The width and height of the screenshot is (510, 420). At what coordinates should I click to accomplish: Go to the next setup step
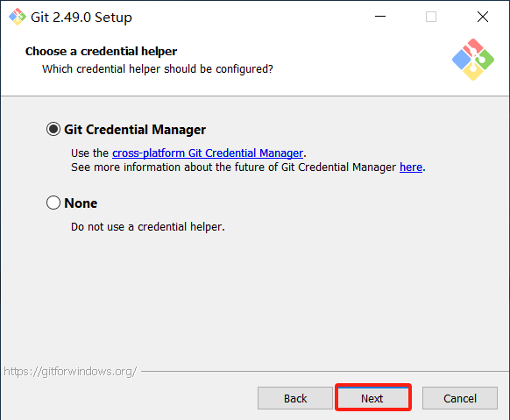click(x=372, y=398)
